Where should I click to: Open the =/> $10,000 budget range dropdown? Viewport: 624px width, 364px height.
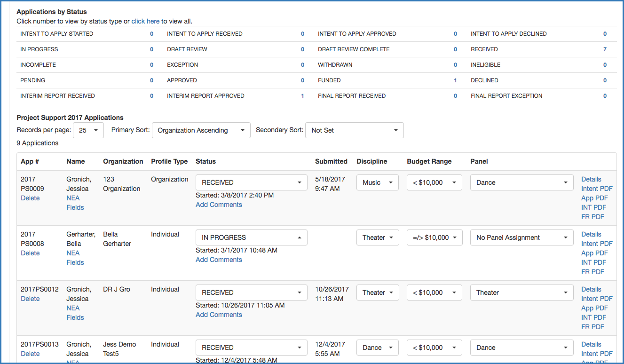pos(434,237)
